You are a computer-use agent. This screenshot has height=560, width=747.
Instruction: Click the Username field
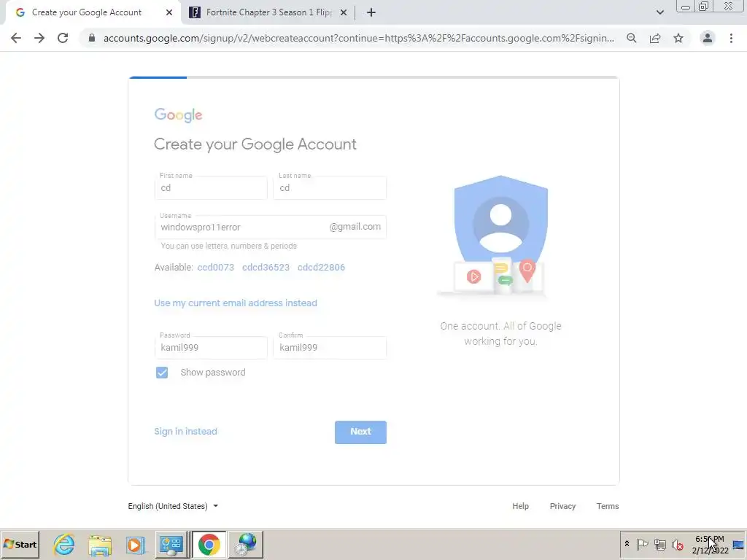coord(271,227)
